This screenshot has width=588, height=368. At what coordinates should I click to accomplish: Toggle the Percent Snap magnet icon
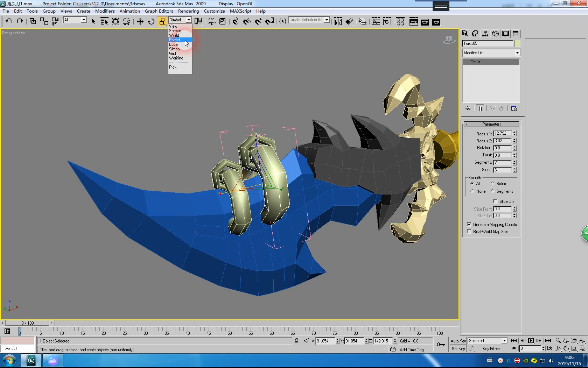coord(258,21)
